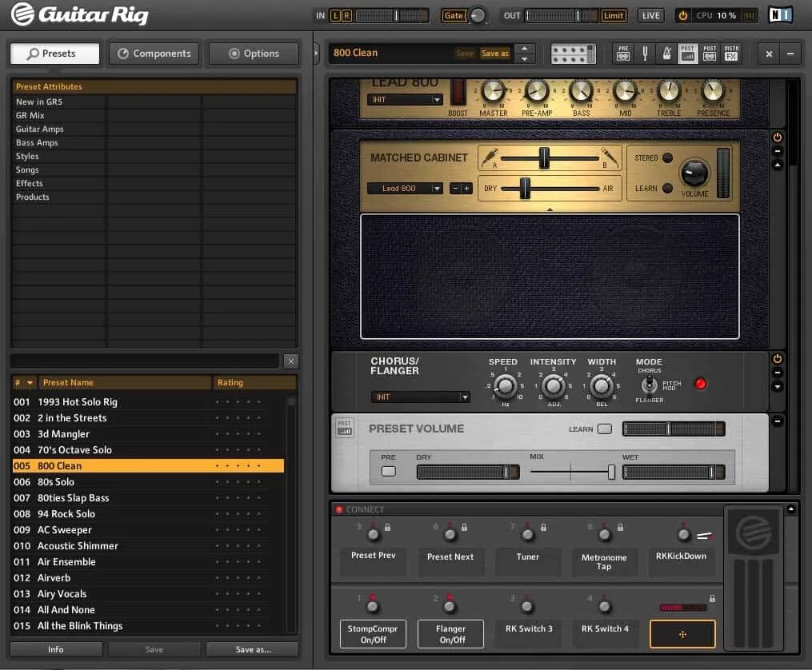Image resolution: width=812 pixels, height=670 pixels.
Task: Click the preset search field
Action: tap(145, 361)
